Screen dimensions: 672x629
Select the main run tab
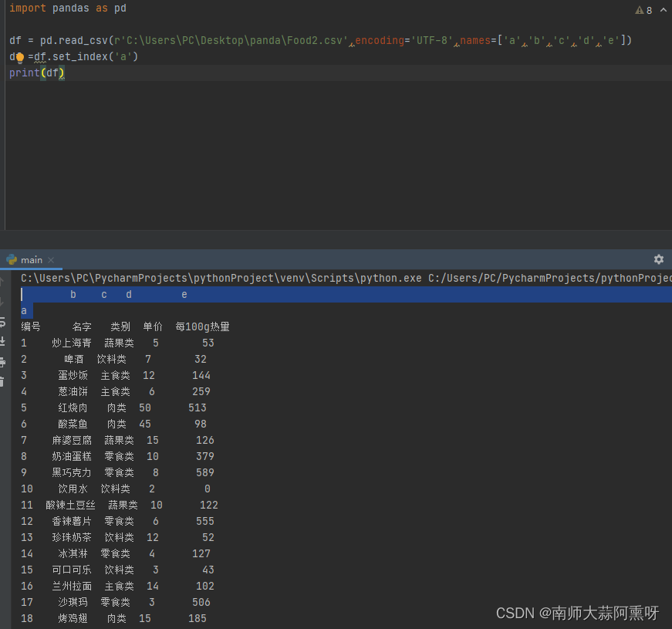coord(31,260)
